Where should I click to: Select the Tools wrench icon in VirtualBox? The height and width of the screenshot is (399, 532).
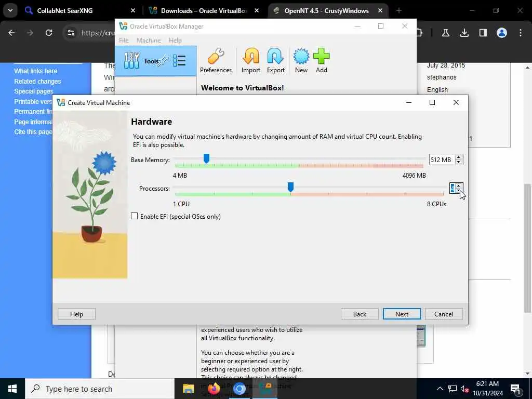coord(131,61)
